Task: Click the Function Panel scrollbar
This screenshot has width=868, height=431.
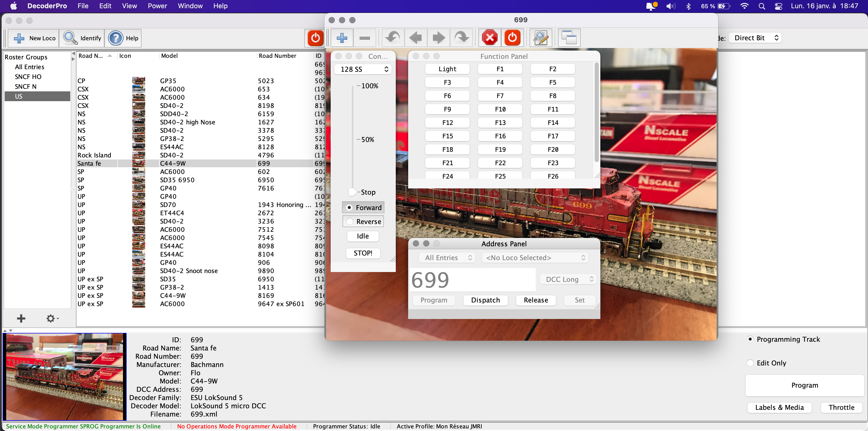Action: click(x=596, y=113)
